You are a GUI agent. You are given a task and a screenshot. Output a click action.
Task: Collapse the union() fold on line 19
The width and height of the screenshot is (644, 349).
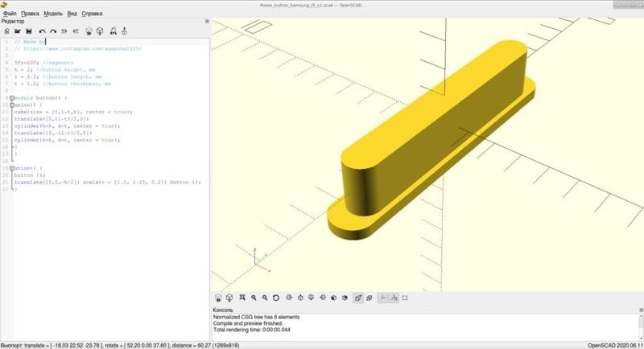(12, 168)
